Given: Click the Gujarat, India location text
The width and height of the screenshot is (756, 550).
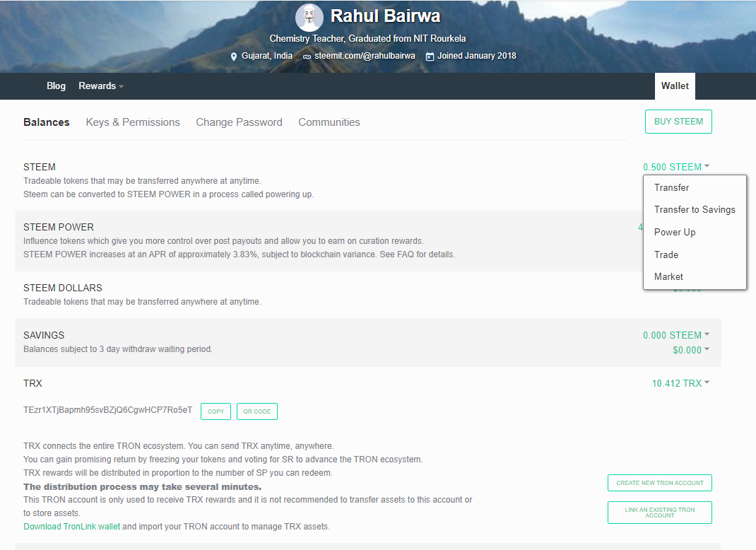Looking at the screenshot, I should 266,56.
